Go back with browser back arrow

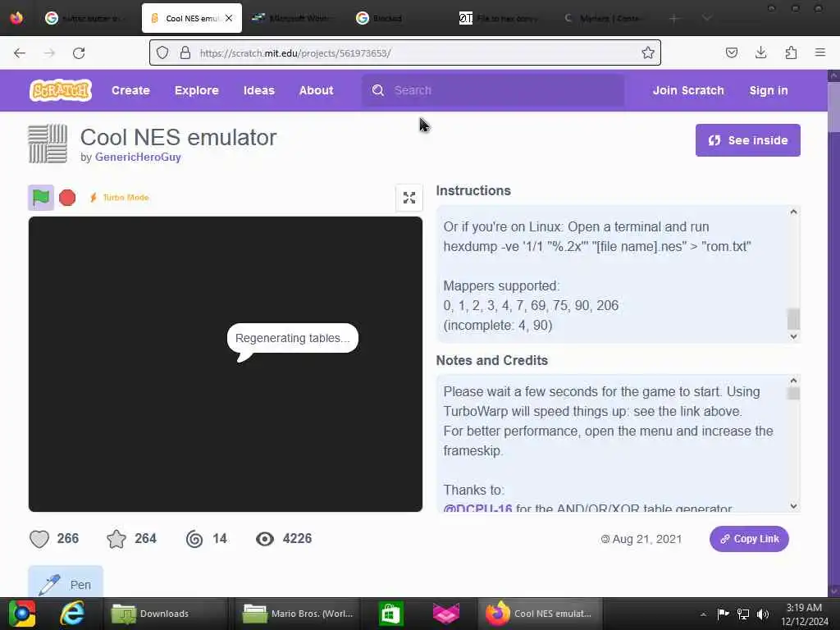click(20, 53)
